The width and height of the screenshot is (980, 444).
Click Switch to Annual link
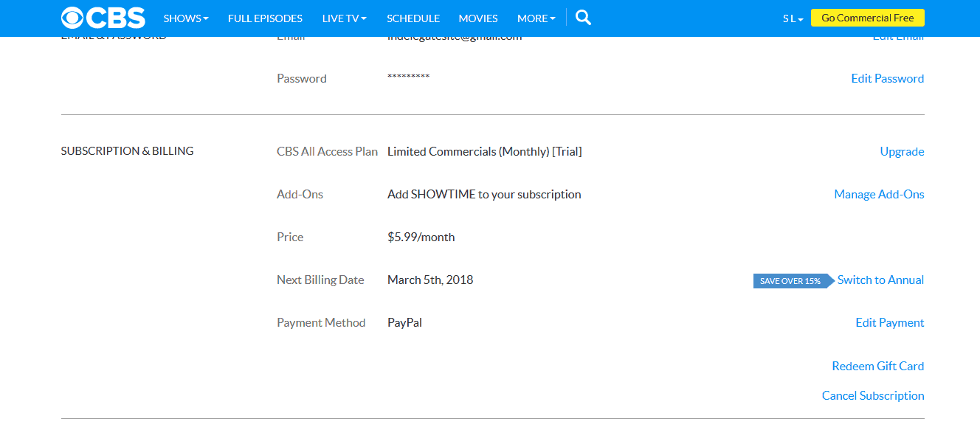880,280
